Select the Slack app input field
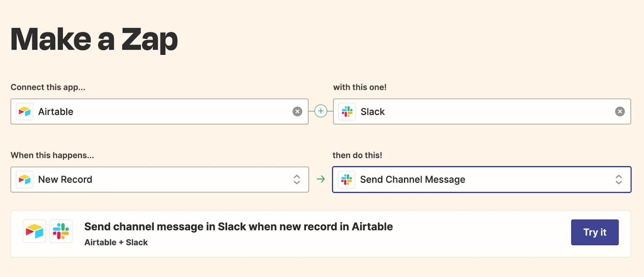The width and height of the screenshot is (644, 277). [482, 112]
